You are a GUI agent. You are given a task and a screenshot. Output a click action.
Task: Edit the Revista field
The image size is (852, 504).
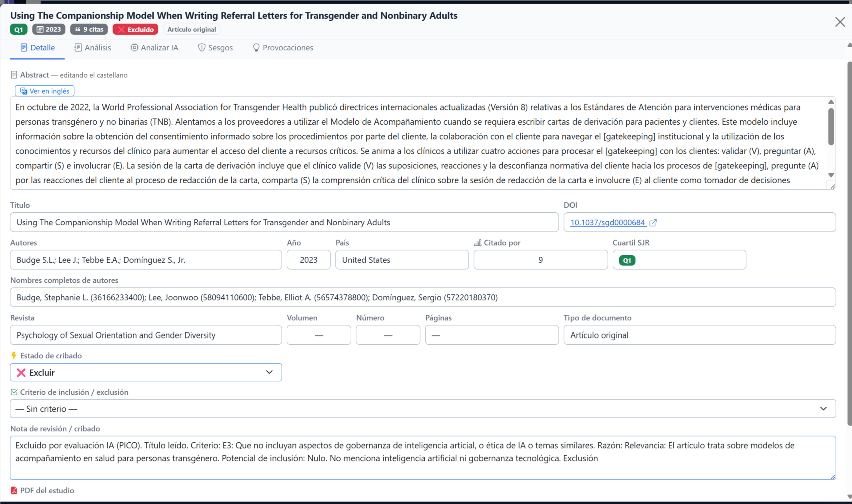tap(146, 335)
